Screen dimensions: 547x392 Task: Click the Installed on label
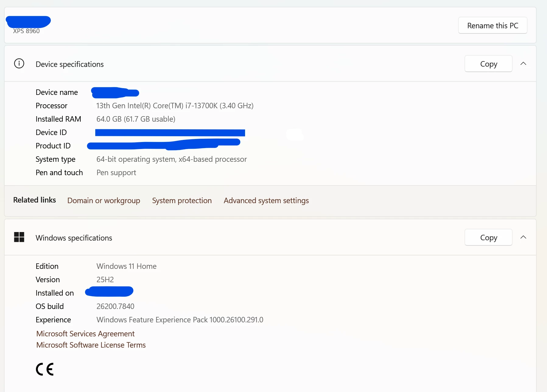tap(55, 293)
